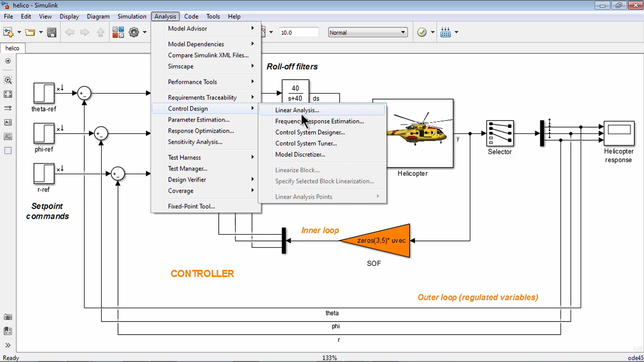This screenshot has width=644, height=362.
Task: Click the Area box palette icon
Action: click(x=8, y=150)
